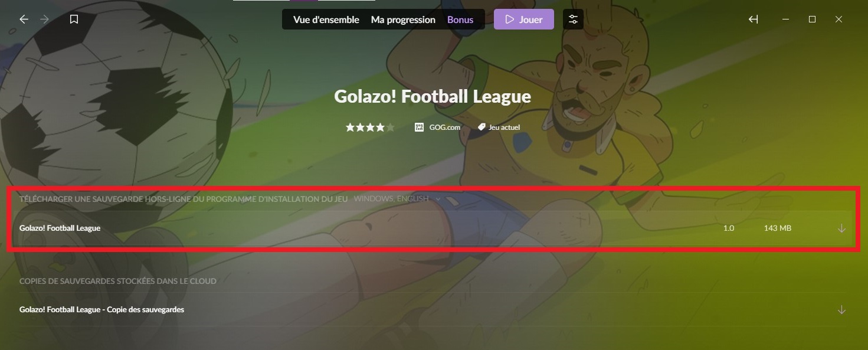This screenshot has height=350, width=868.
Task: Start the game with the Jouer button
Action: [524, 19]
